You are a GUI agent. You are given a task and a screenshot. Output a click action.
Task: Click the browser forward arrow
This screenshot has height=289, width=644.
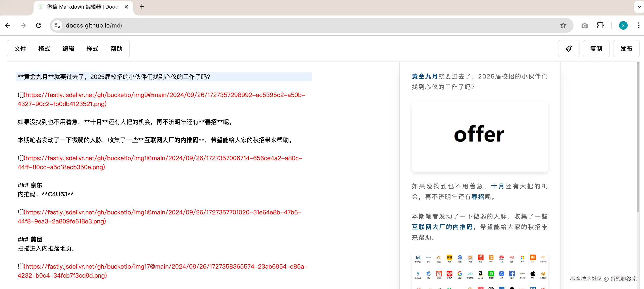click(23, 25)
